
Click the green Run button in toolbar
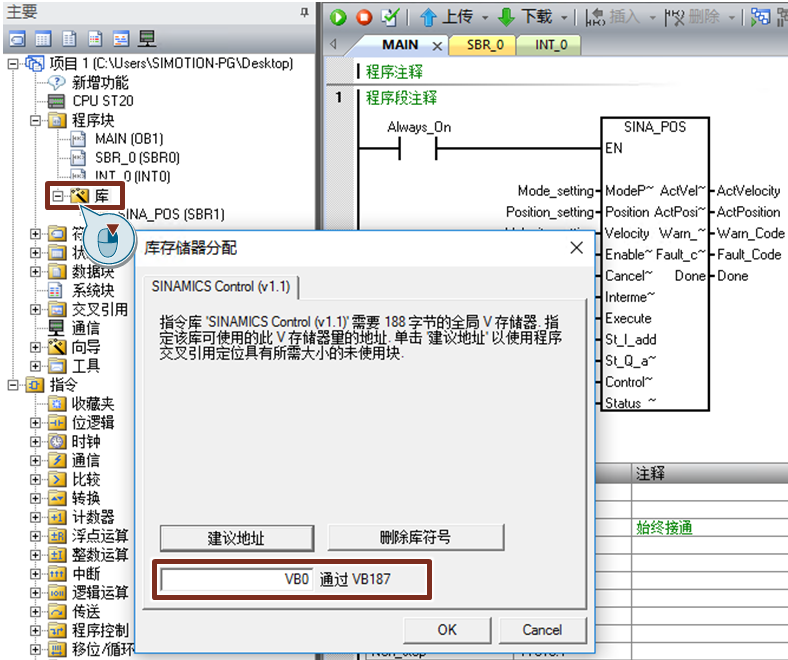(338, 18)
